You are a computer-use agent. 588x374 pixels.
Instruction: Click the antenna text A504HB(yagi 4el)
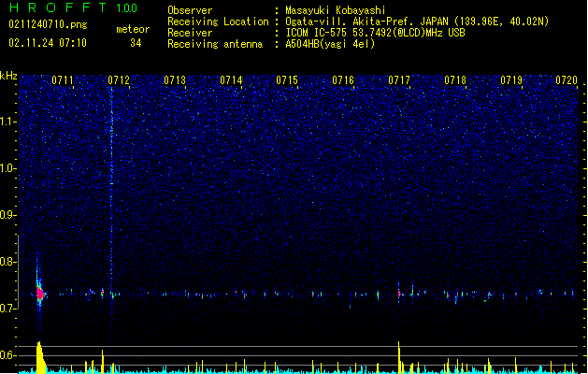coord(330,44)
